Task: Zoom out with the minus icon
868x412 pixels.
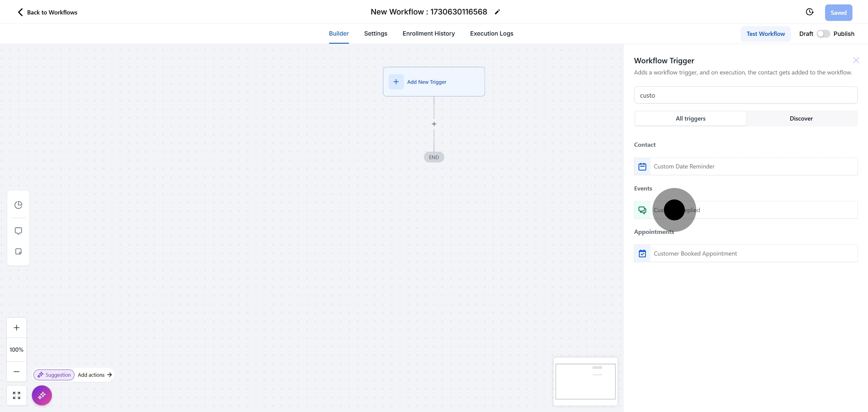Action: point(17,371)
